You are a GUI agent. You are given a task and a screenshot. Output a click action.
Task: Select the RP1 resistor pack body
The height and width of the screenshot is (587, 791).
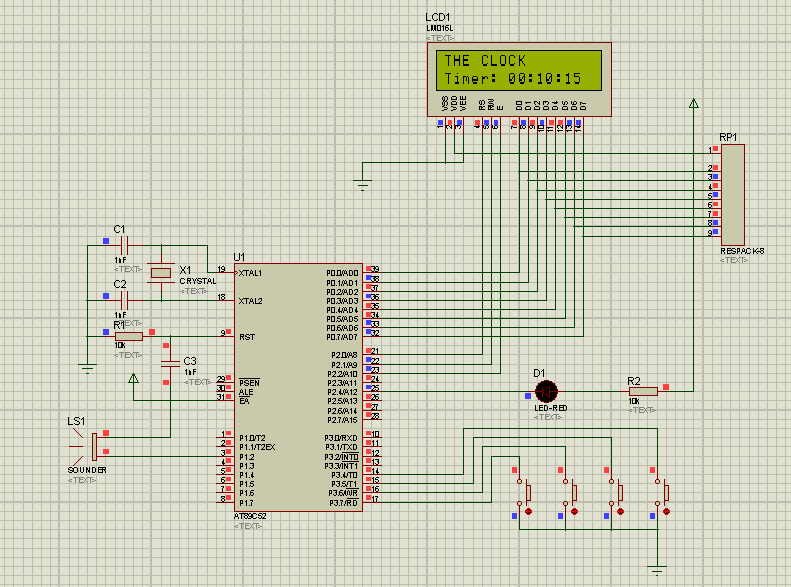pyautogui.click(x=732, y=195)
